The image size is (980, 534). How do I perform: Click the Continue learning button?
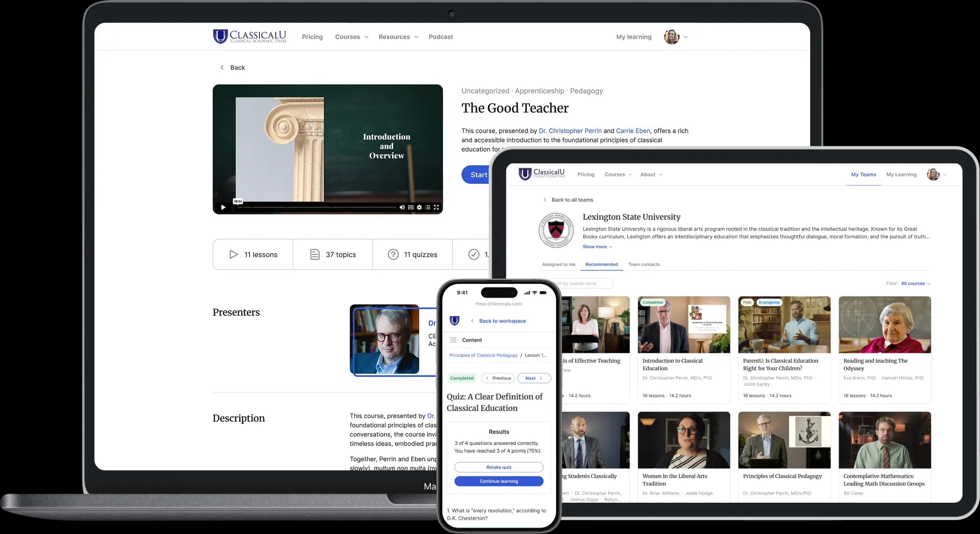pos(499,481)
